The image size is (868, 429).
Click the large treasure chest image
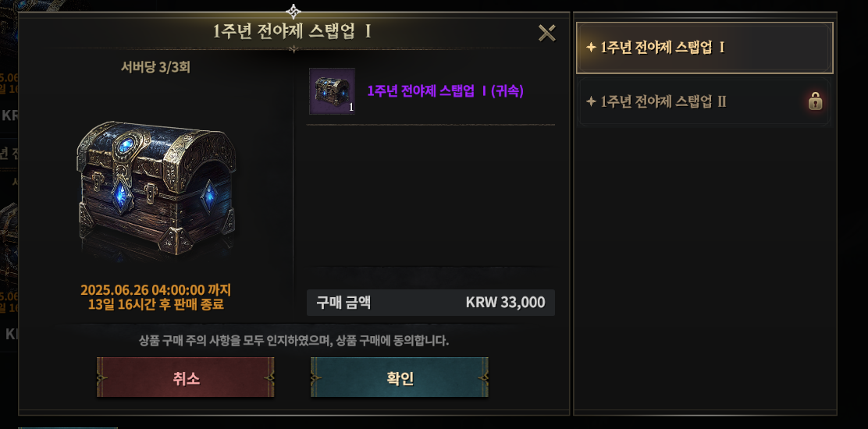[156, 187]
